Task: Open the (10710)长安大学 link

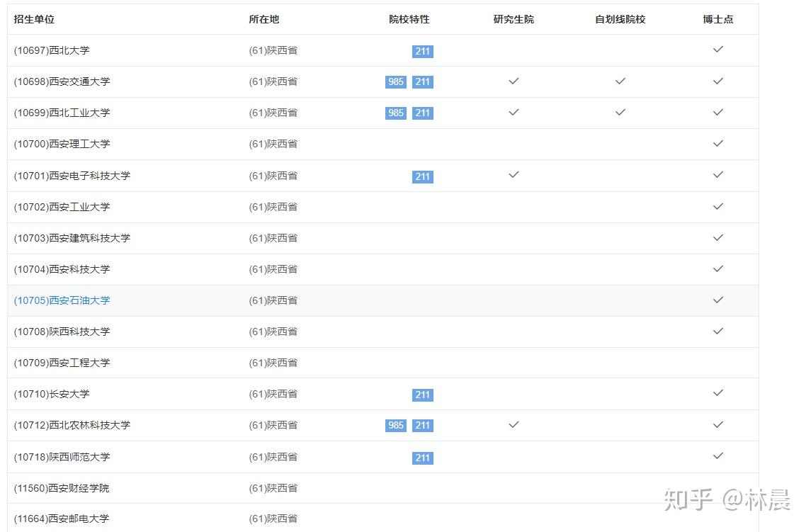Action: (52, 395)
